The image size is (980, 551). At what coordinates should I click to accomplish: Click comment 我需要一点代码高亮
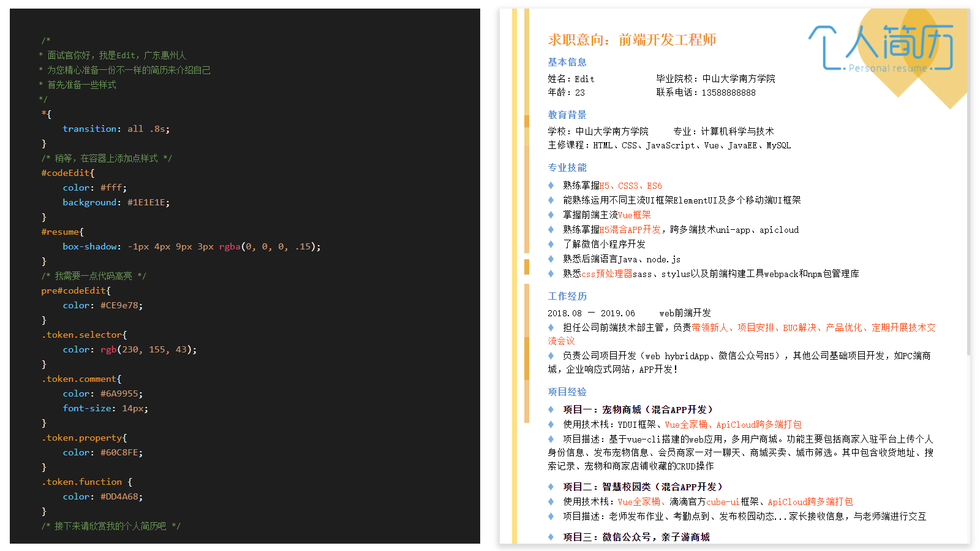[x=94, y=276]
